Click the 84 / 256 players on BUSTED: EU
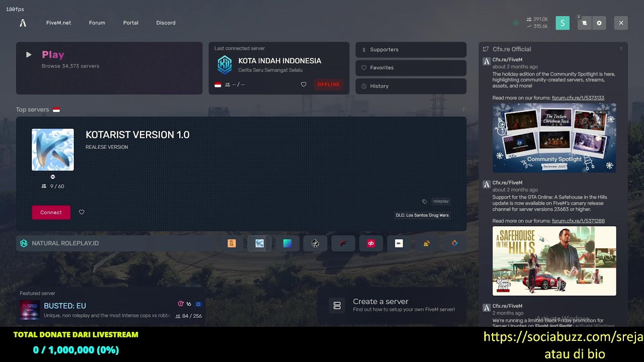The width and height of the screenshot is (644, 362). [x=188, y=316]
